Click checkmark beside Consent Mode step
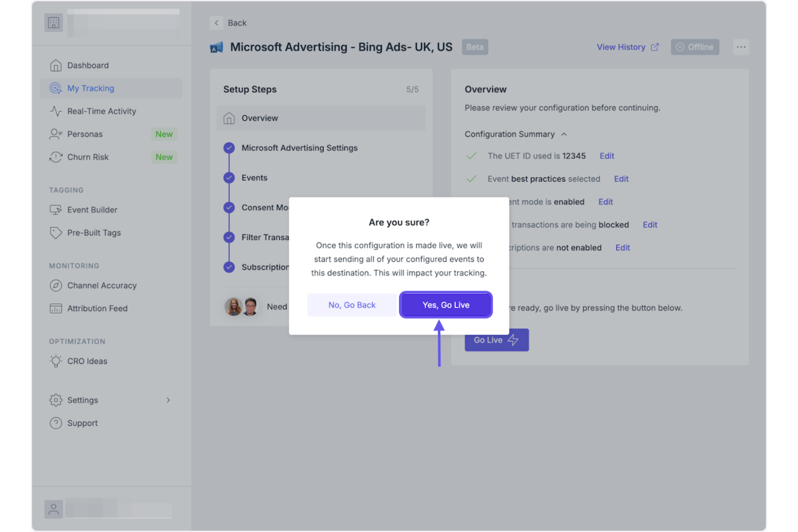 pos(229,208)
